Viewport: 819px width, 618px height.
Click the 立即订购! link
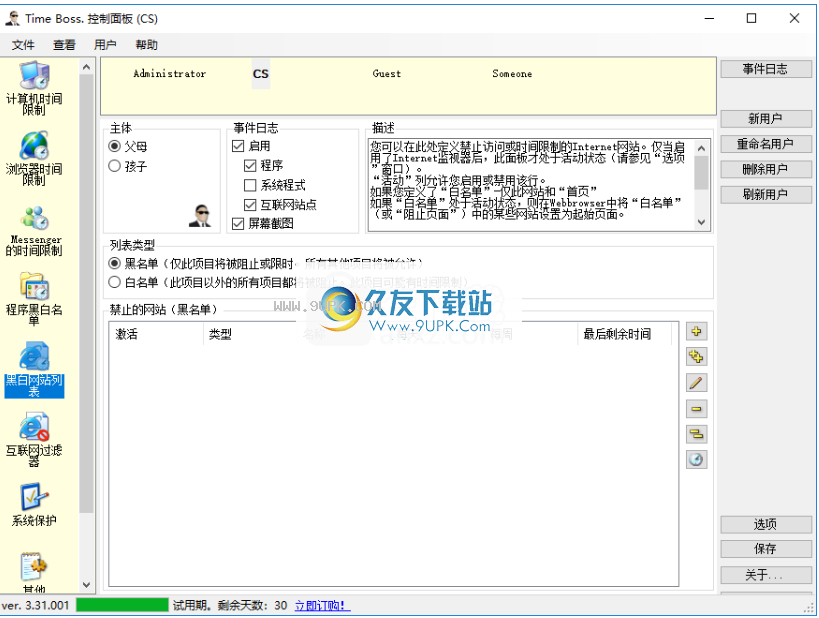[x=322, y=605]
